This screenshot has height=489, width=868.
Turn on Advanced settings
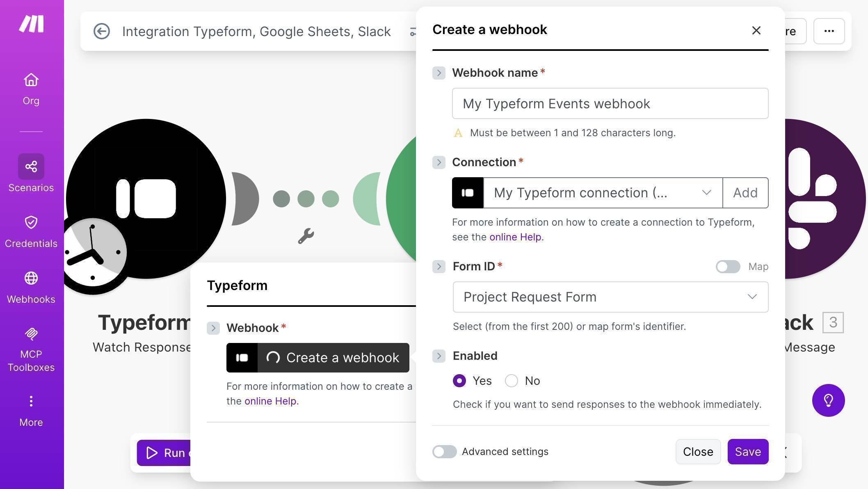[444, 451]
